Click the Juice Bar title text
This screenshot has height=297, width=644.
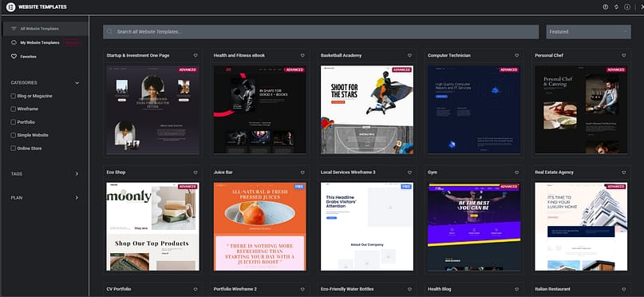coord(223,172)
